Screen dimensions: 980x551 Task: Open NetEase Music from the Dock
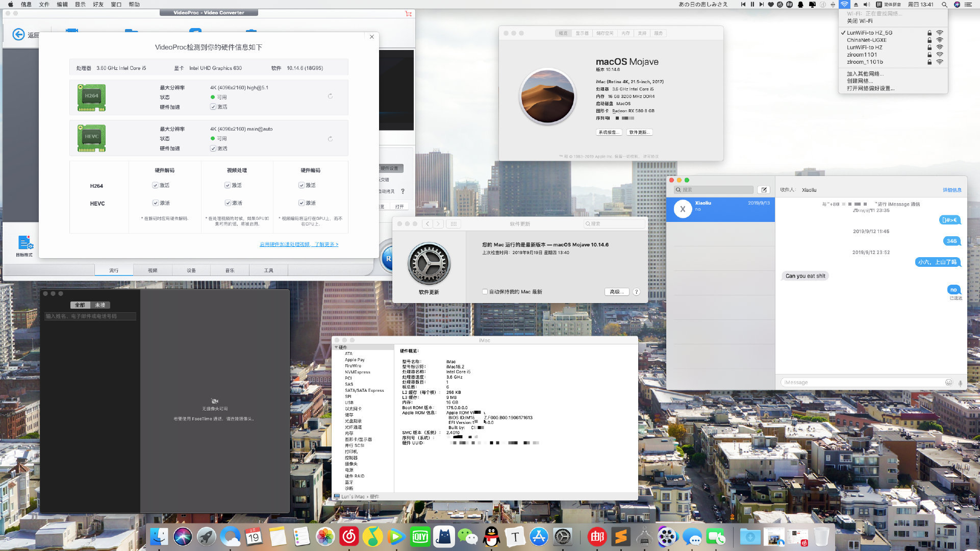pos(349,536)
